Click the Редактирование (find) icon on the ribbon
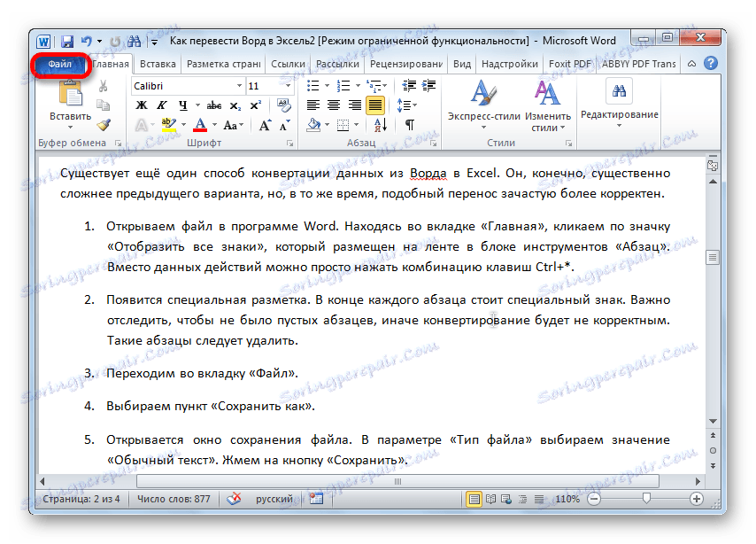756x544 pixels. coord(618,92)
